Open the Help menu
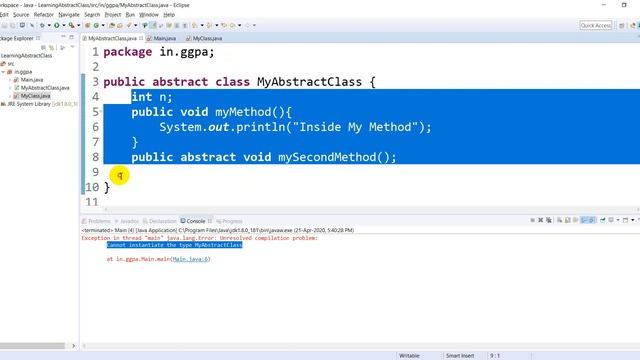This screenshot has width=640, height=360. [x=169, y=15]
